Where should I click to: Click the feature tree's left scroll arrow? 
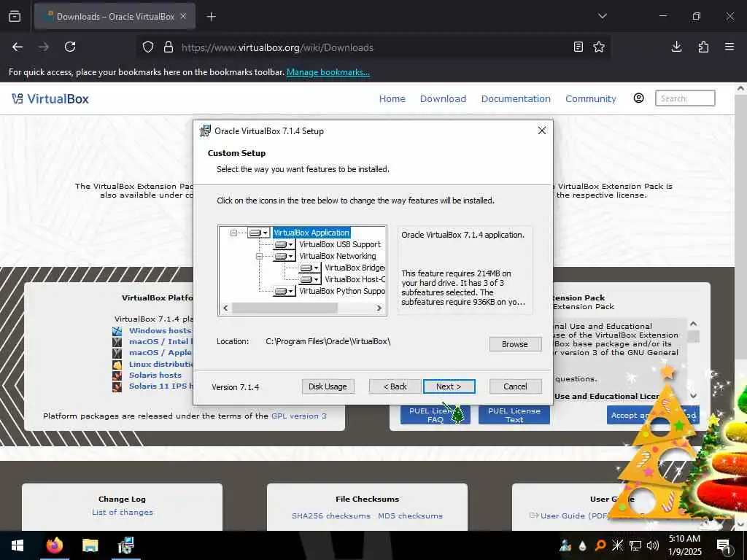coord(225,308)
